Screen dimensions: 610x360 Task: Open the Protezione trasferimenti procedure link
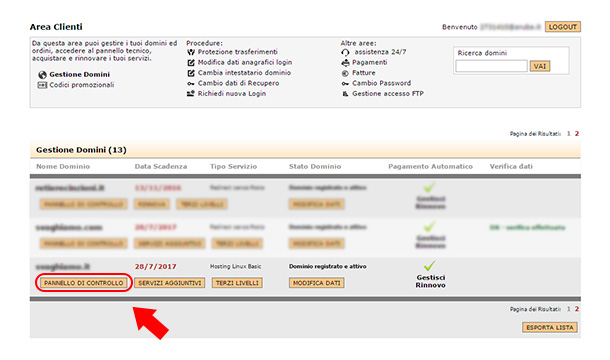tap(238, 52)
